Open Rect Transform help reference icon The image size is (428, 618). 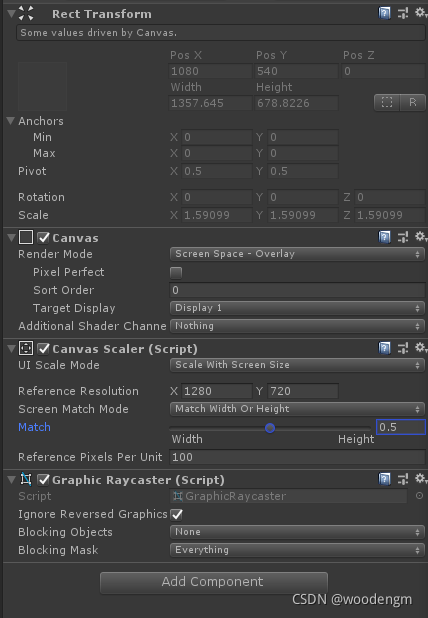384,13
